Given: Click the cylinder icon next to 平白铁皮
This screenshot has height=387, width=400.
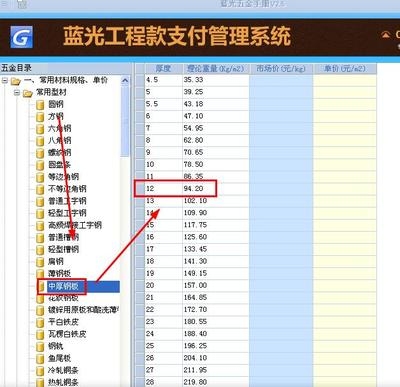Looking at the screenshot, I should coord(40,322).
